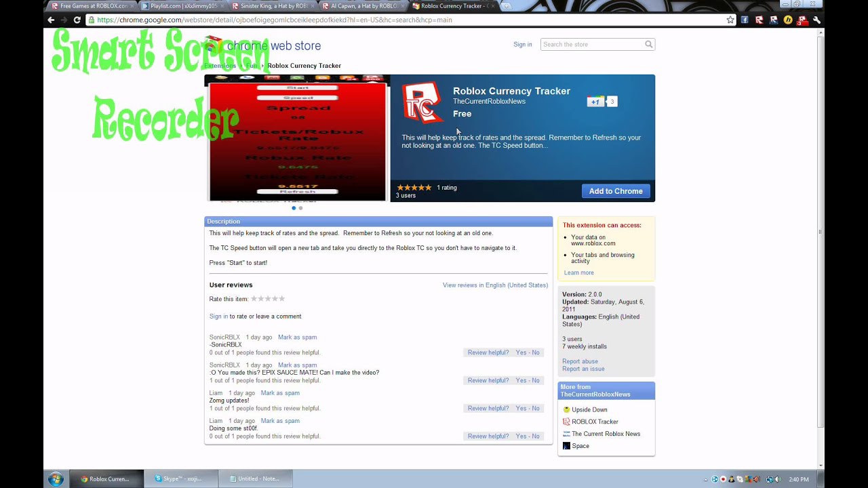Click The Current Roblox News icon
Screen dimensions: 868x488
tap(567, 434)
